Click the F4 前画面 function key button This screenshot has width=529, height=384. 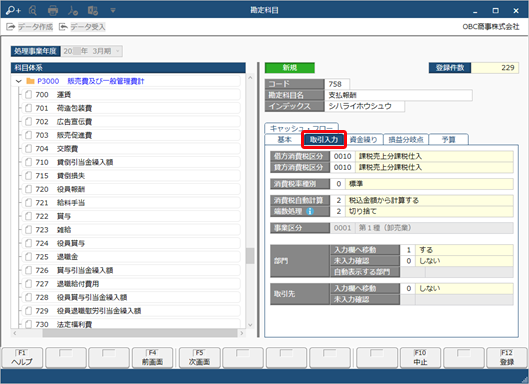pyautogui.click(x=152, y=358)
